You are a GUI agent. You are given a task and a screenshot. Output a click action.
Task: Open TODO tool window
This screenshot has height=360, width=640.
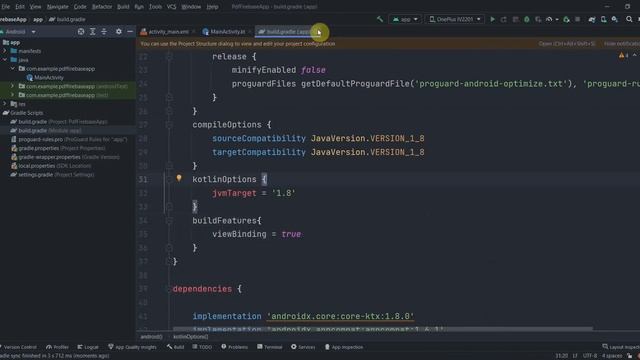tap(202, 347)
